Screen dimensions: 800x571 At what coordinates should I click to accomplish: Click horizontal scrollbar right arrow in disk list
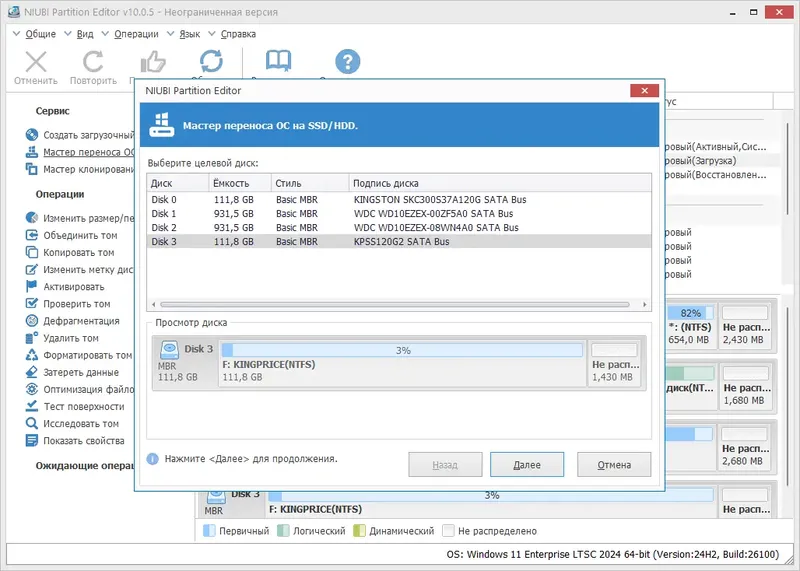click(645, 305)
